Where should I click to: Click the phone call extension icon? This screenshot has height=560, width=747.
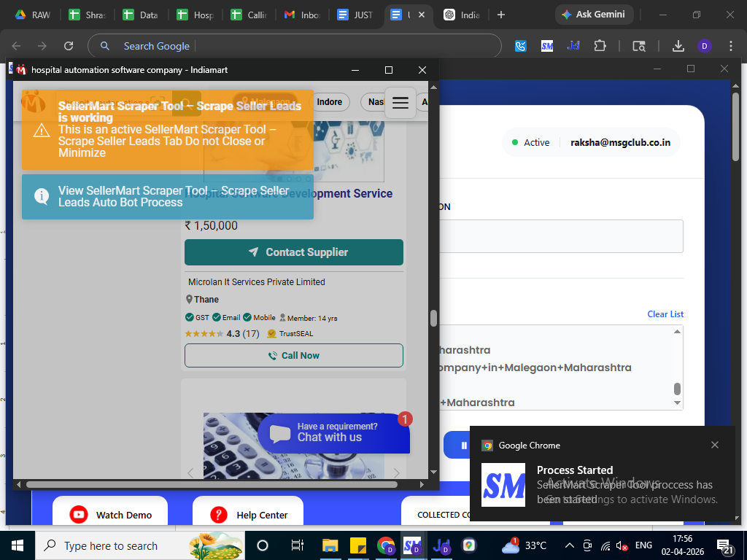tap(521, 46)
